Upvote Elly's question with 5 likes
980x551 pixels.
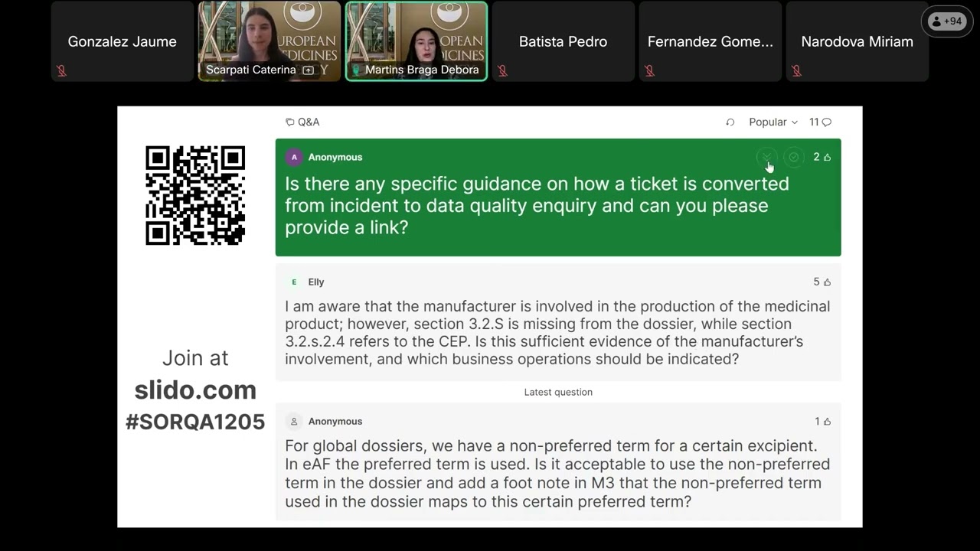pyautogui.click(x=827, y=282)
